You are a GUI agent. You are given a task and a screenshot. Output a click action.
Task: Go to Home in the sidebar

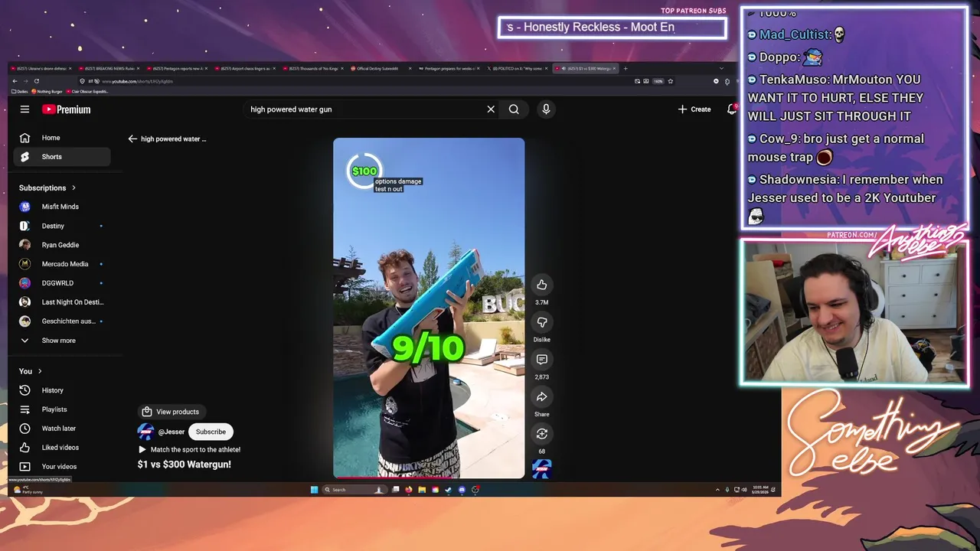pyautogui.click(x=62, y=138)
